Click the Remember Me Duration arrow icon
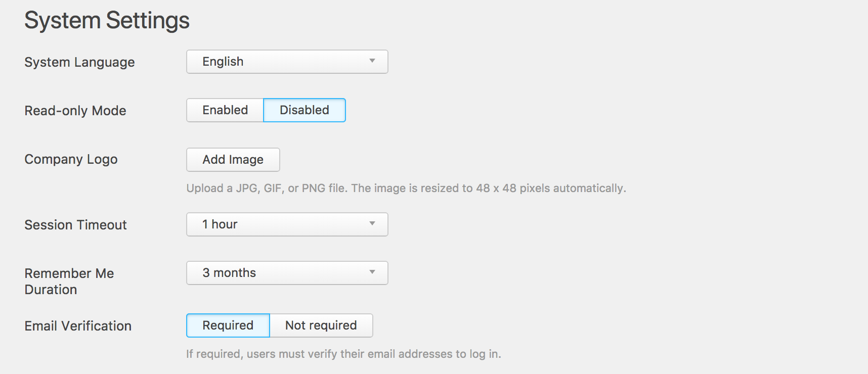The width and height of the screenshot is (868, 374). (372, 272)
